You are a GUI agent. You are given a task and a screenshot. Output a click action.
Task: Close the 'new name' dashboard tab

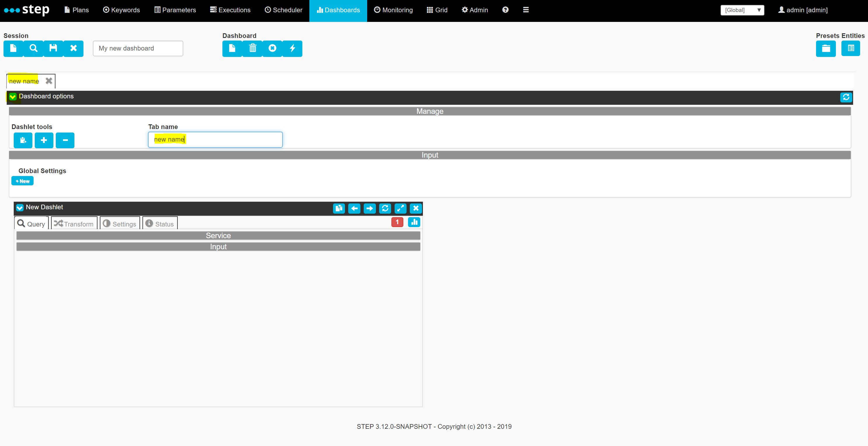coord(49,81)
